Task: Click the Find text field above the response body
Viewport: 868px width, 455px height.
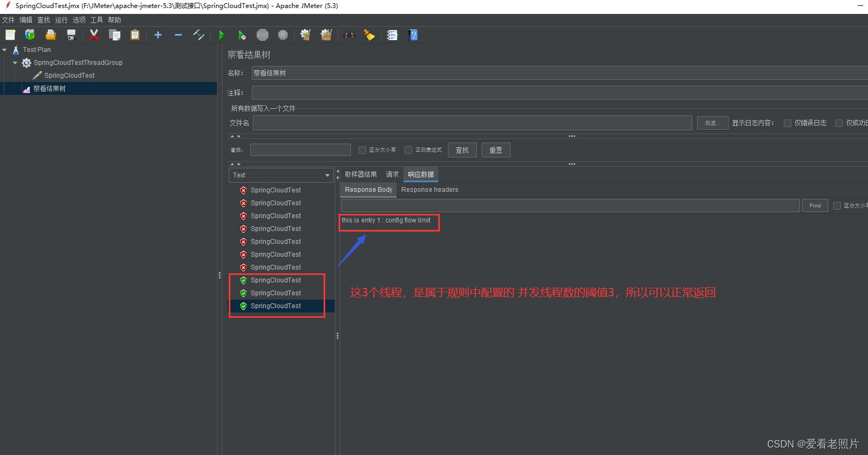Action: pos(571,206)
